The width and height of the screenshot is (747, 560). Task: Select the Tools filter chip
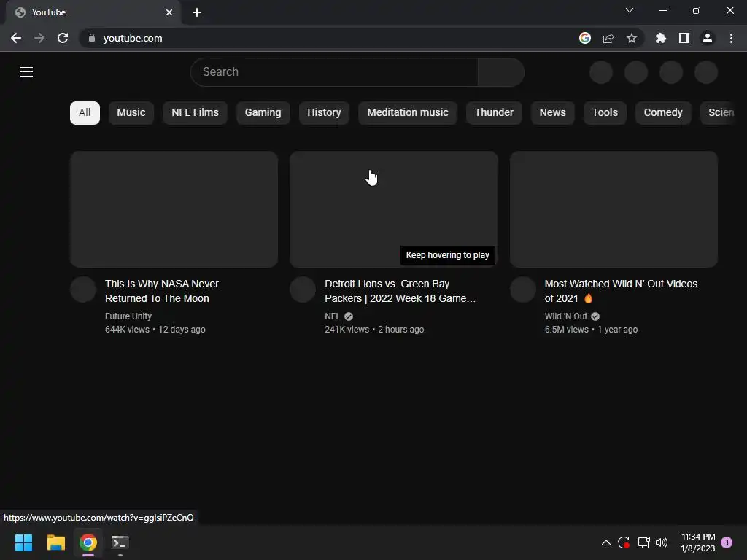pyautogui.click(x=605, y=113)
